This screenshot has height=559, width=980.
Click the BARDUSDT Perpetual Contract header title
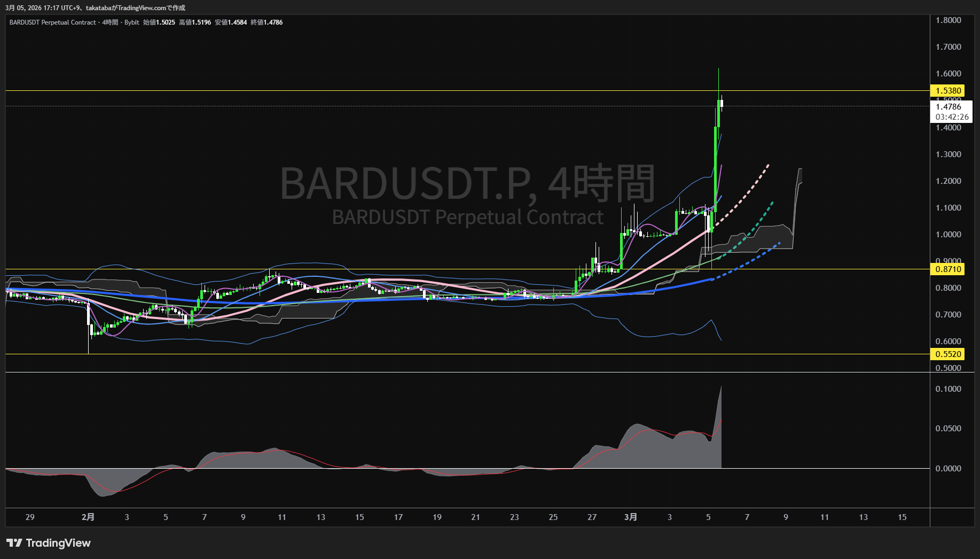(x=52, y=22)
